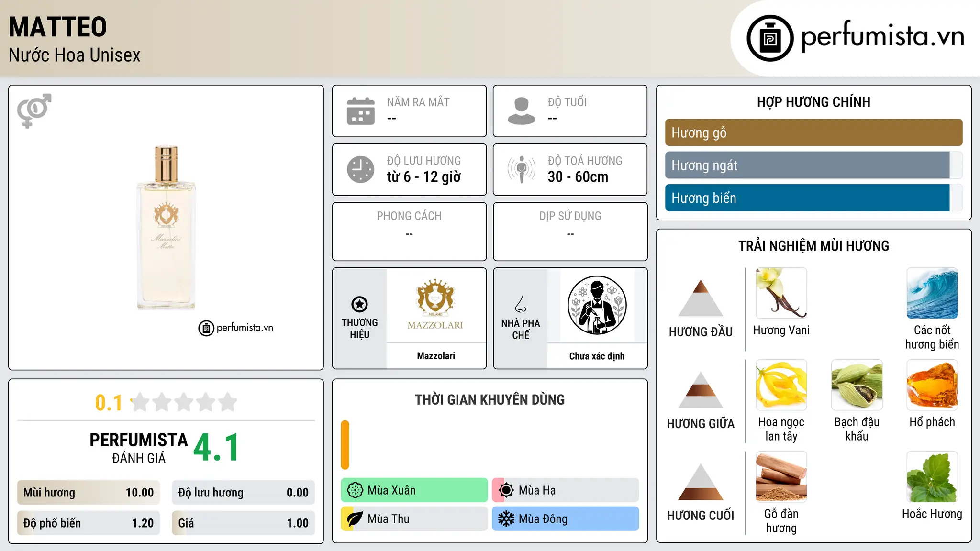Click the star badge icon above Thương hiệu

359,304
